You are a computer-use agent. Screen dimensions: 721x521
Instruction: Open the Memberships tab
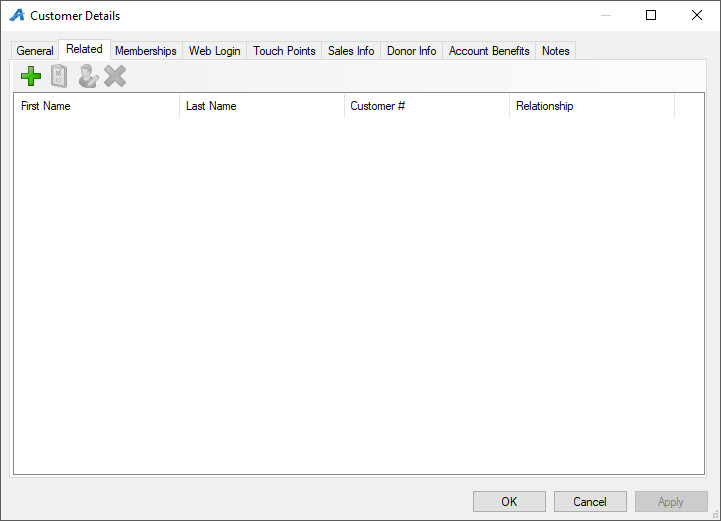tap(146, 51)
